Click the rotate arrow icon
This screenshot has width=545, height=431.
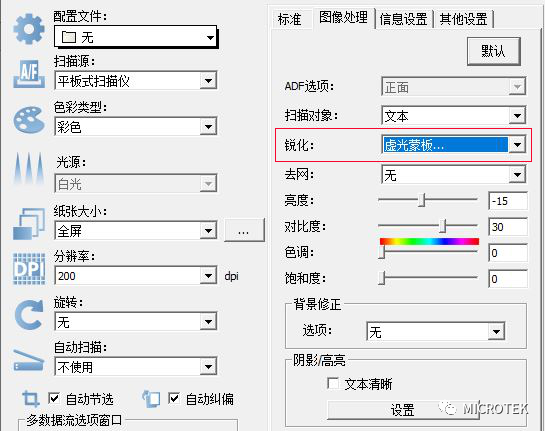click(29, 315)
